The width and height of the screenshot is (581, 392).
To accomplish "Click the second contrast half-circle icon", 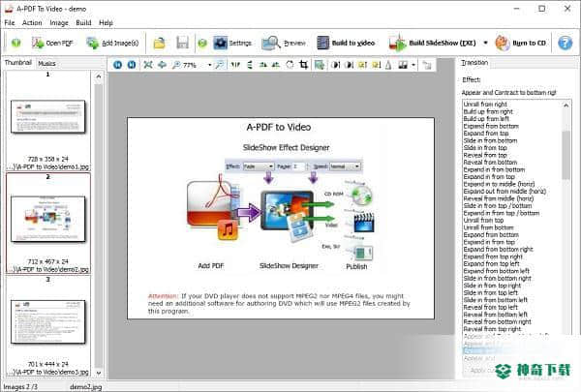I will click(349, 65).
